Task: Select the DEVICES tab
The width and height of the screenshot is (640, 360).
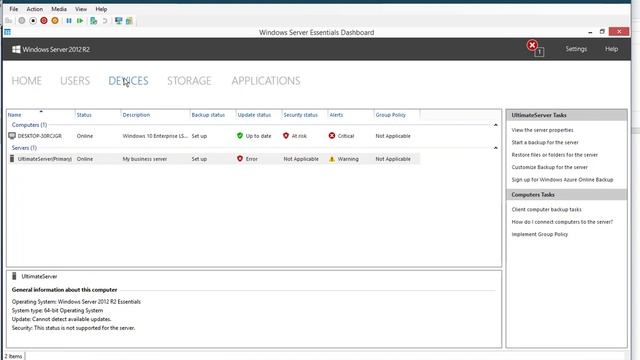Action: point(128,81)
